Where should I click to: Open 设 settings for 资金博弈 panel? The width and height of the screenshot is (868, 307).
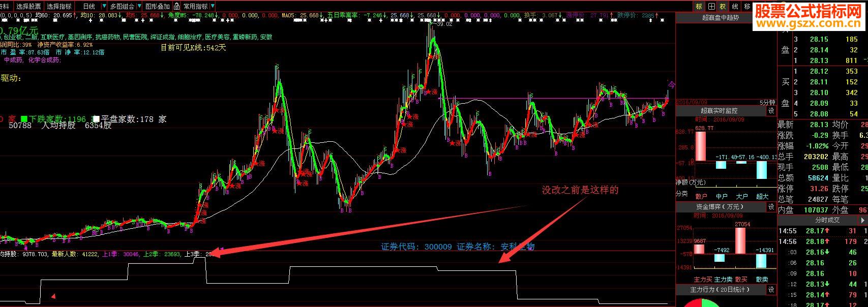[x=771, y=207]
